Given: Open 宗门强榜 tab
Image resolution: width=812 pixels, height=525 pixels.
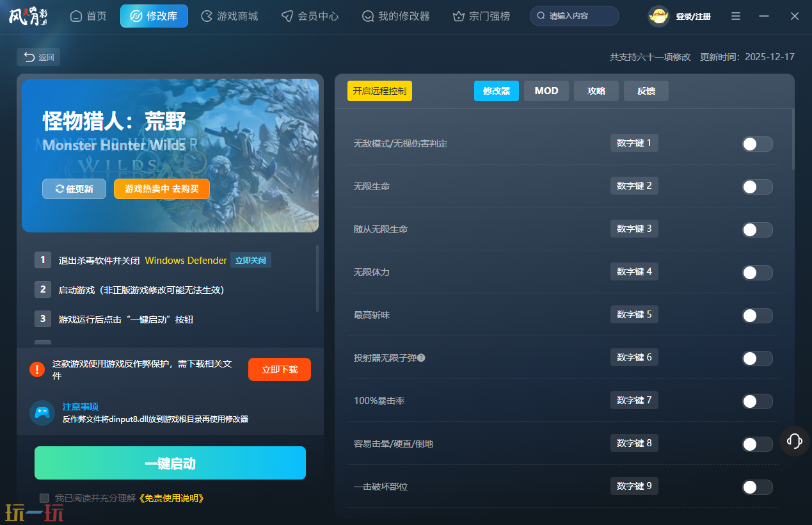Looking at the screenshot, I should [x=481, y=16].
